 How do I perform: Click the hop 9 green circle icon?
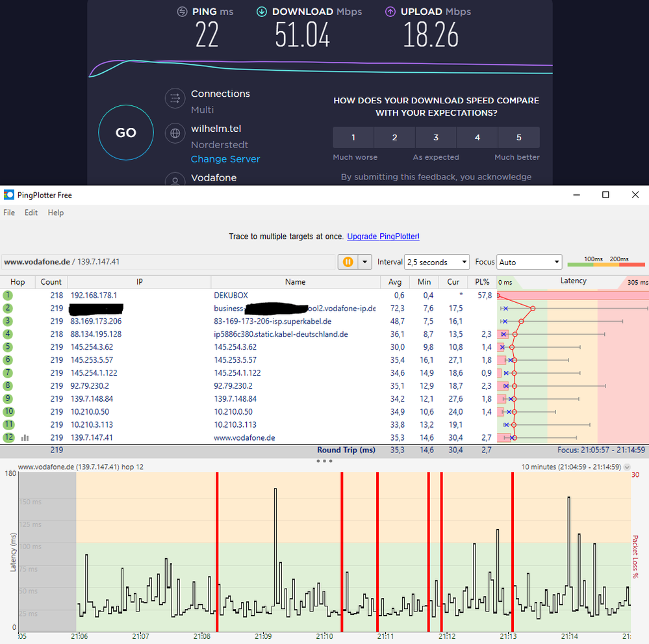point(8,398)
